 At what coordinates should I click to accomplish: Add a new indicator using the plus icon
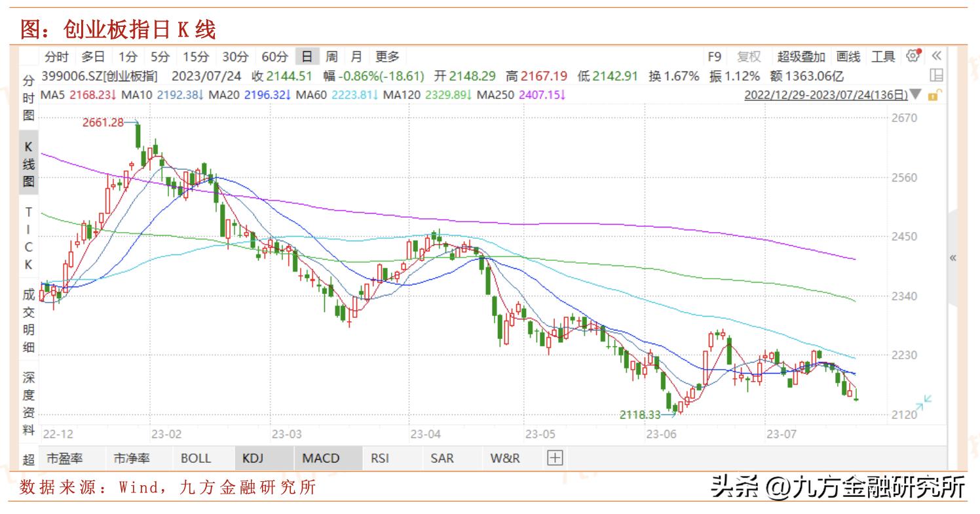(x=554, y=458)
